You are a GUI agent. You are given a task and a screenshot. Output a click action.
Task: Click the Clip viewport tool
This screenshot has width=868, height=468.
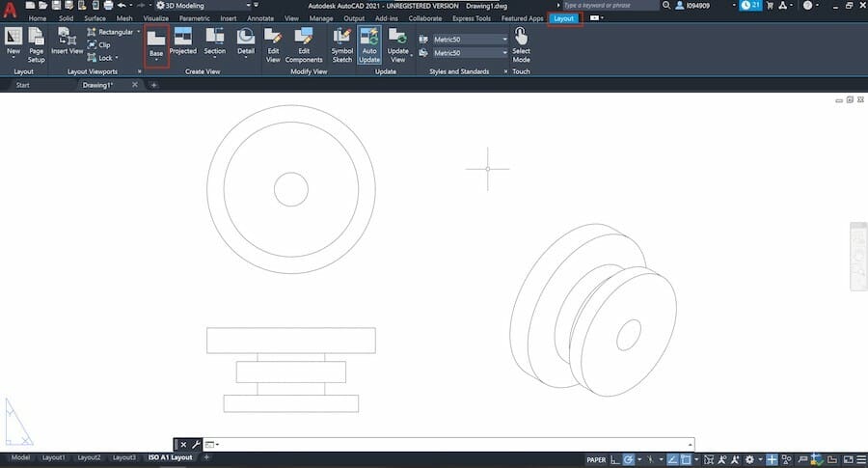(99, 44)
